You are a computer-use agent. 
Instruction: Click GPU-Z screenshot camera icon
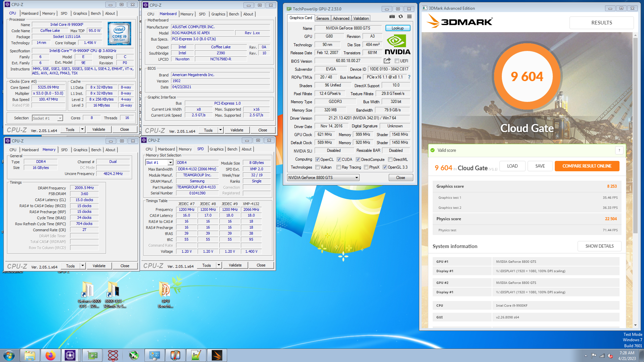[392, 16]
